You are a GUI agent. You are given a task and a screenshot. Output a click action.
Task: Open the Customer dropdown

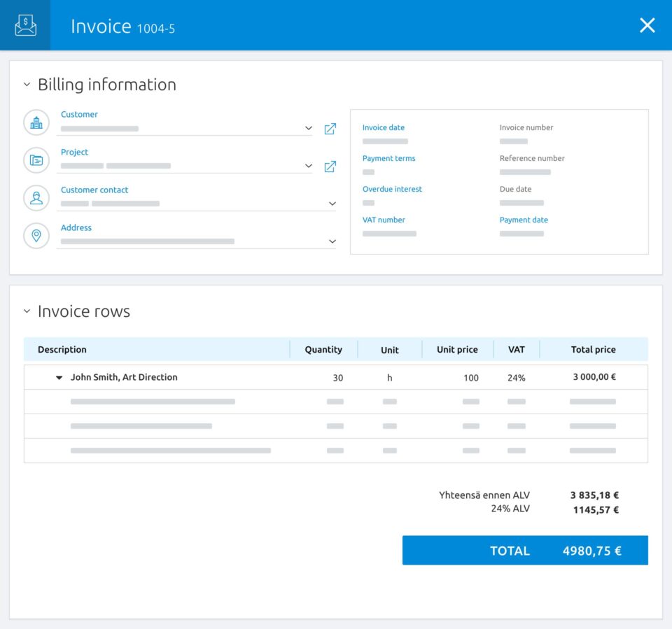click(309, 129)
